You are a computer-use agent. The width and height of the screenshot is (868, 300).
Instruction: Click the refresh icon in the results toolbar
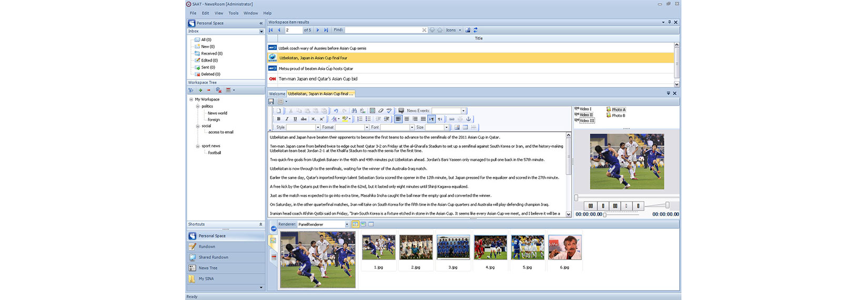[x=476, y=30]
